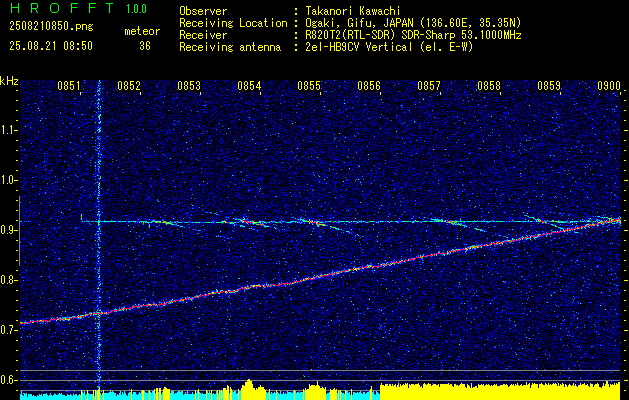Click the 0858 time marker
Image resolution: width=629 pixels, height=400 pixels.
(x=489, y=86)
